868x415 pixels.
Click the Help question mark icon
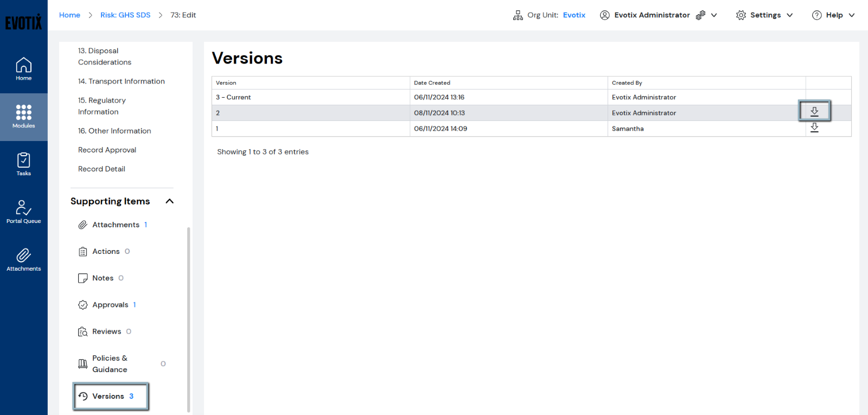pos(816,15)
